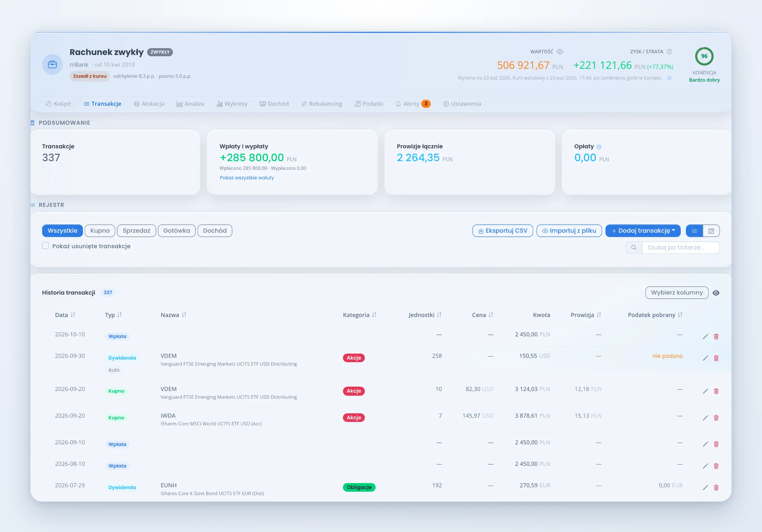
Task: Click the Eksportuj CSV button
Action: [503, 231]
